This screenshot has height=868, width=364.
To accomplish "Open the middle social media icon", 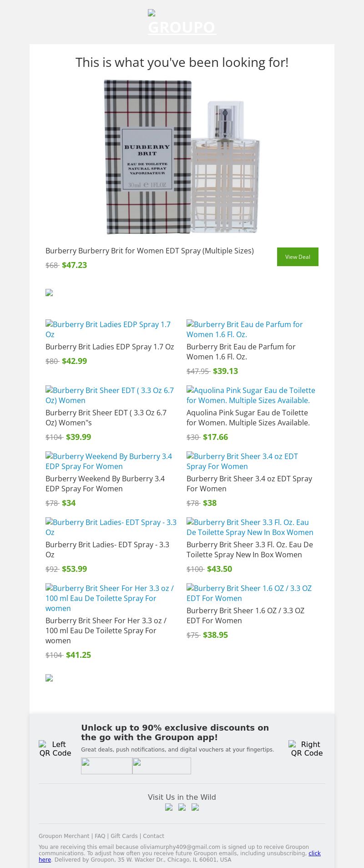I will [x=182, y=807].
